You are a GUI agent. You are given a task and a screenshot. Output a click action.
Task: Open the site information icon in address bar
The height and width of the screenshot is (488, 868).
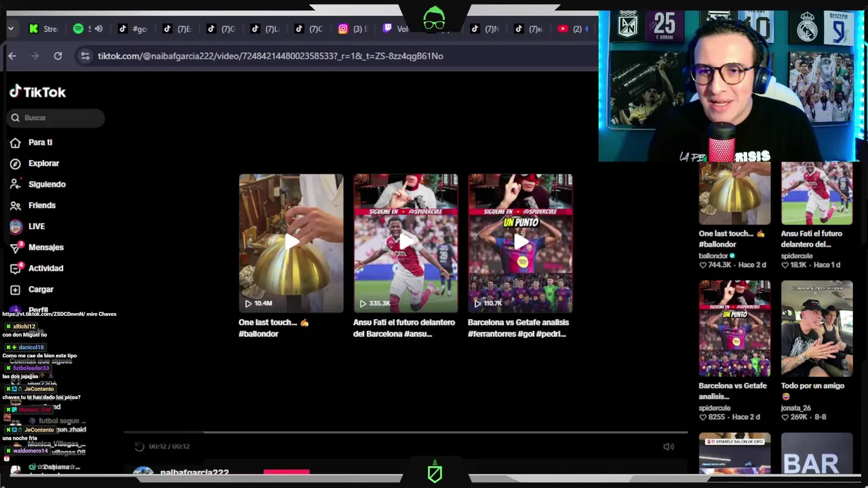point(85,56)
